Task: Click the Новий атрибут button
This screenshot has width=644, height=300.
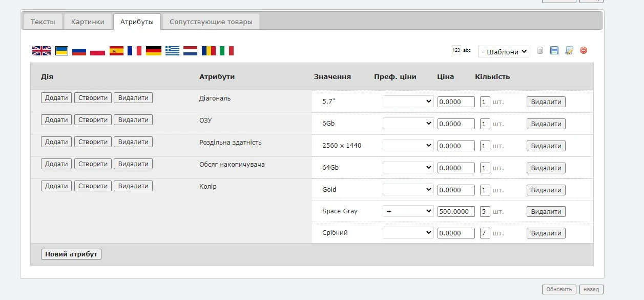Action: (x=71, y=254)
